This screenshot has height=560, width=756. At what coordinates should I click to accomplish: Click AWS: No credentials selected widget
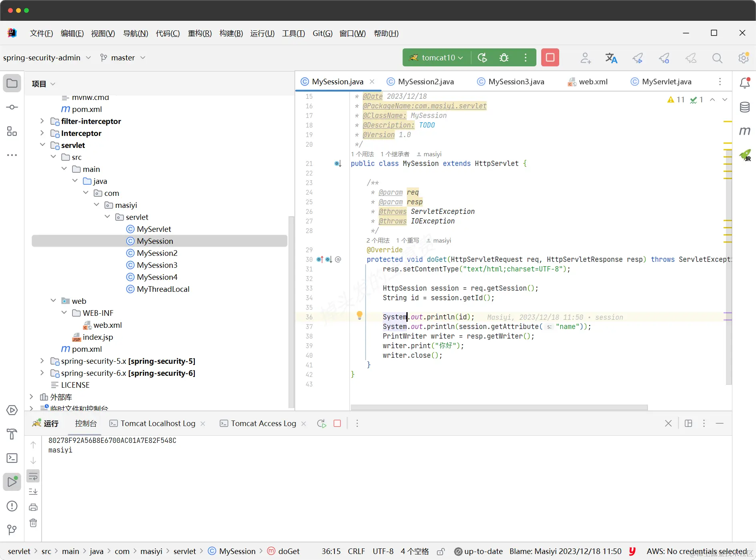click(697, 551)
